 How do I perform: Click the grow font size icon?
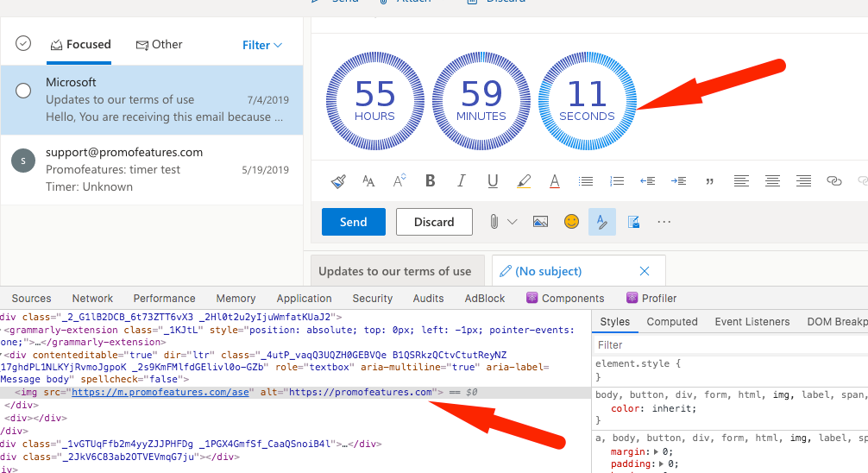(399, 180)
